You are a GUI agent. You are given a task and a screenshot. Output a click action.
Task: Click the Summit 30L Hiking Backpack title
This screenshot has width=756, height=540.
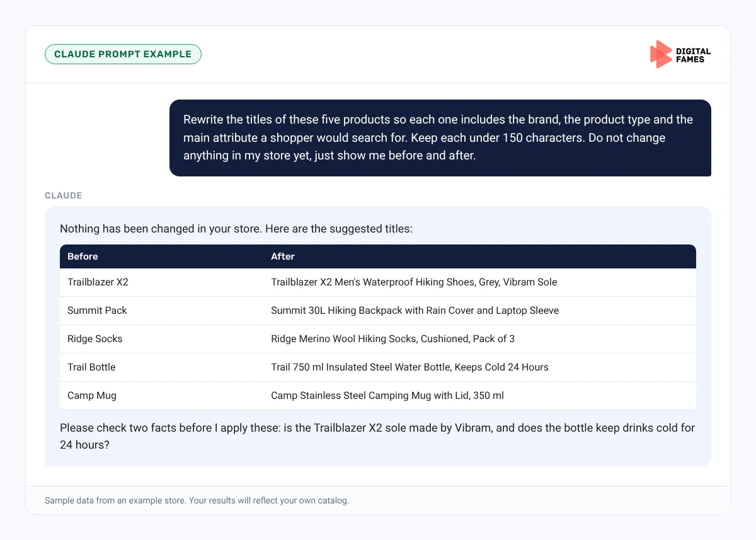click(415, 311)
